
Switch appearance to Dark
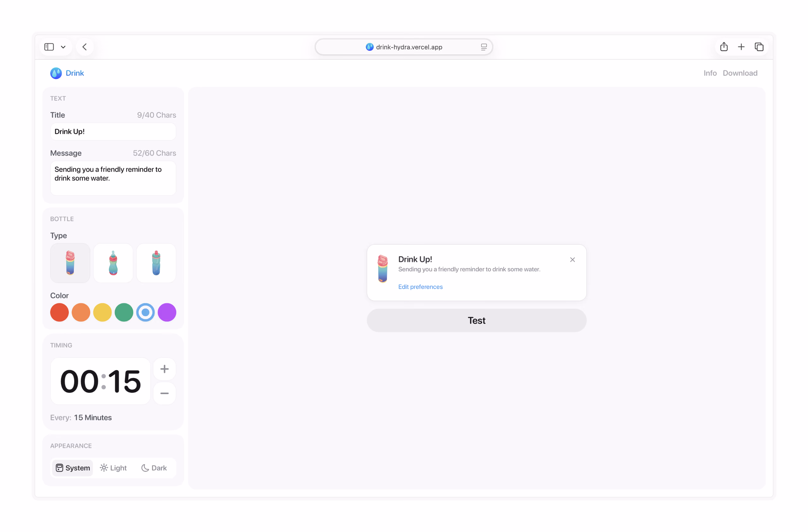coord(154,468)
